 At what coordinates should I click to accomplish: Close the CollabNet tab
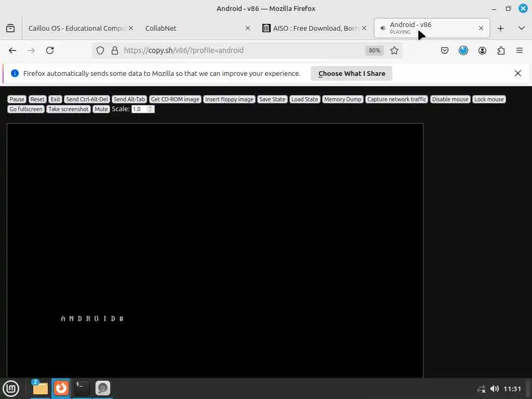click(x=248, y=28)
